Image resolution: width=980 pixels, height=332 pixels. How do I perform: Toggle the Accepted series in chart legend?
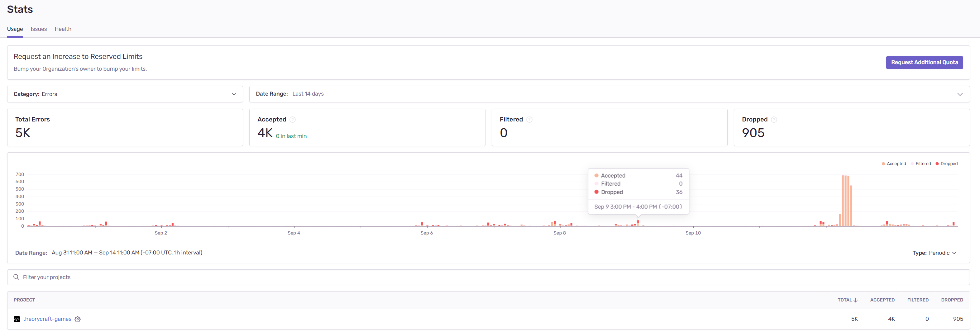pos(894,164)
